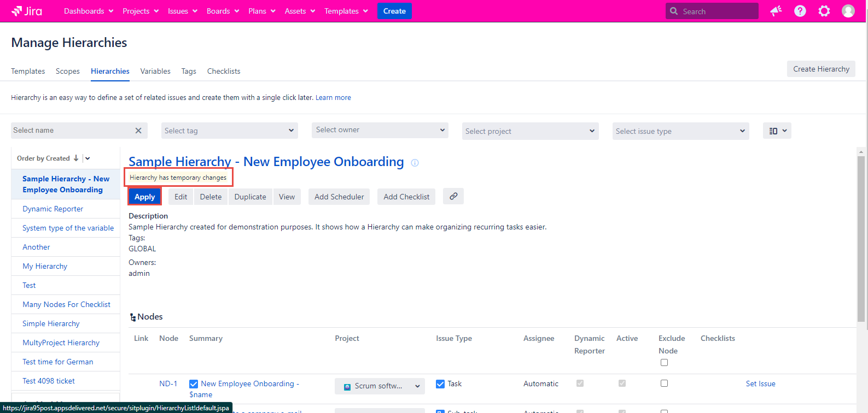Click info icon beside hierarchy title
The width and height of the screenshot is (868, 413).
(415, 163)
